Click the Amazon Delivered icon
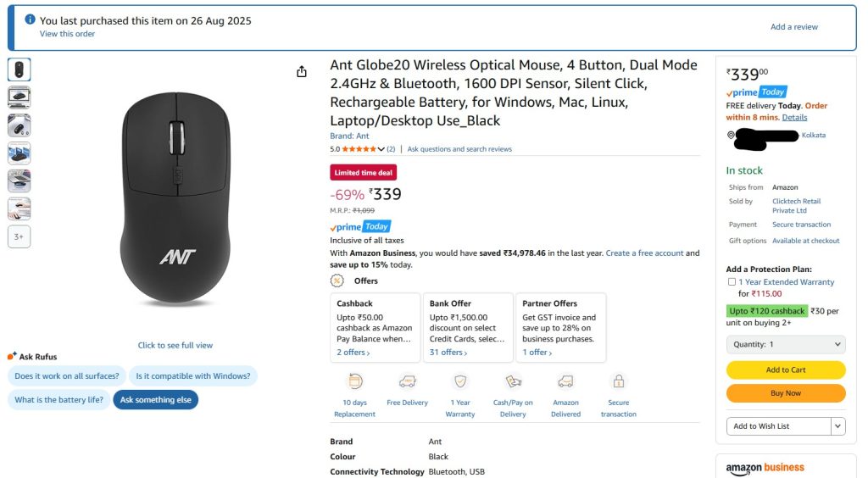Screen dimensions: 868x478 (x=565, y=381)
